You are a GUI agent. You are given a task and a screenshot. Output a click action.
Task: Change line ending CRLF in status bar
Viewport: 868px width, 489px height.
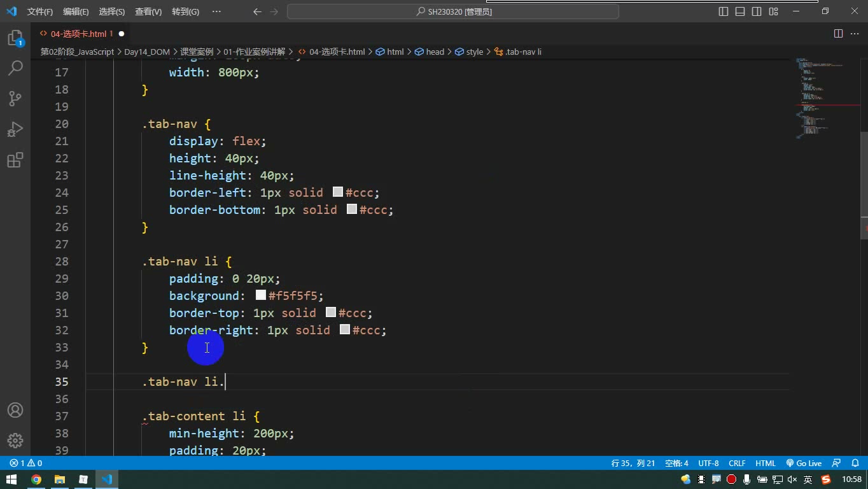point(737,463)
